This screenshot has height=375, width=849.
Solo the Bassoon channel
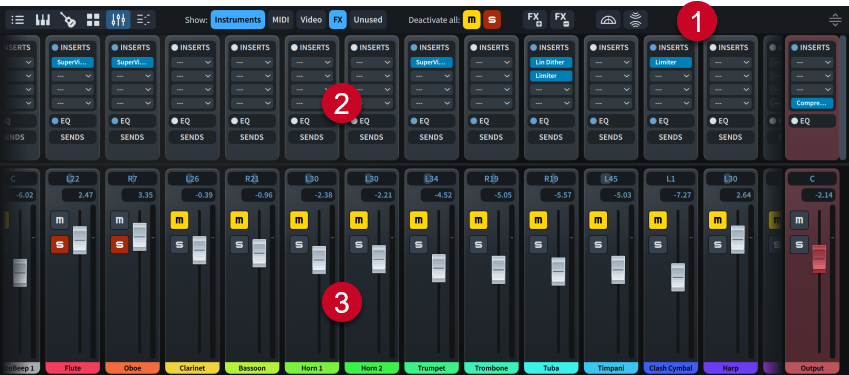(x=239, y=245)
